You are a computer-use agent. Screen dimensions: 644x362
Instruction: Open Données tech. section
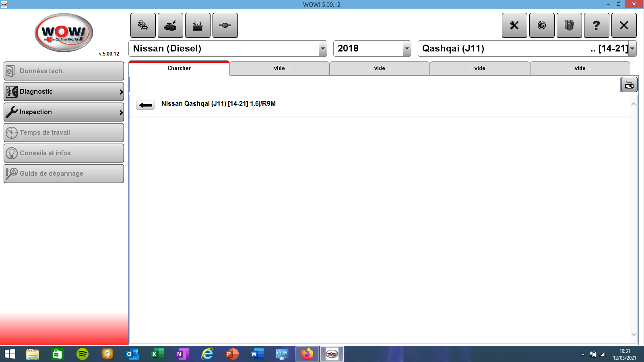64,71
